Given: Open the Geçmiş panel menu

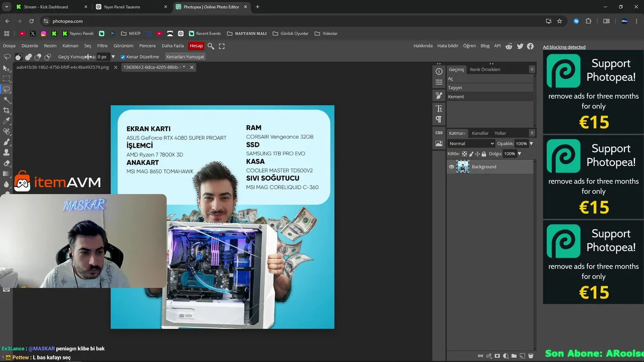Looking at the screenshot, I should click(532, 69).
